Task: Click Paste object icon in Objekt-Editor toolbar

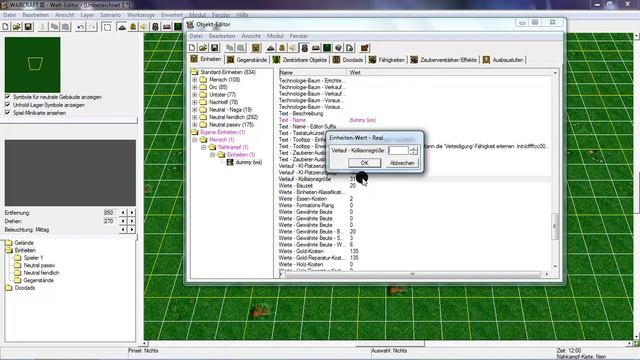Action: [x=241, y=48]
